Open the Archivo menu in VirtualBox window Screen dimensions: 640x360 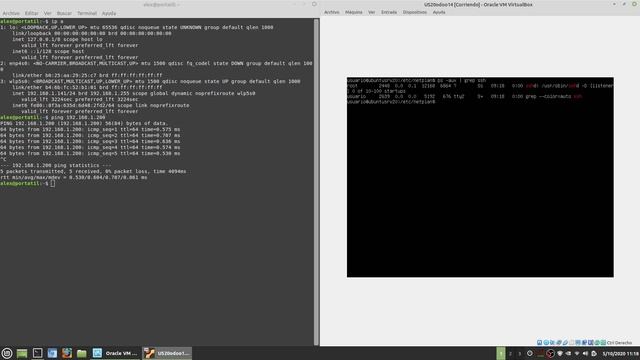[332, 12]
